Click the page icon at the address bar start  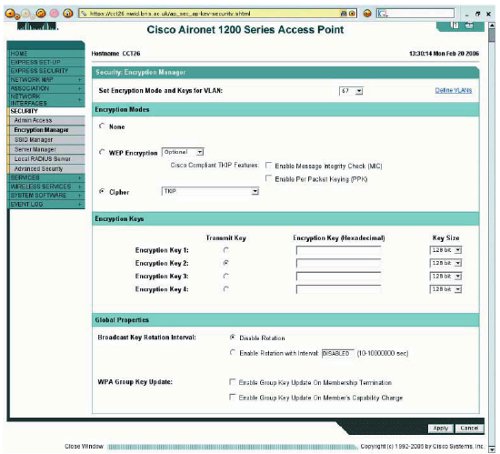coord(84,14)
